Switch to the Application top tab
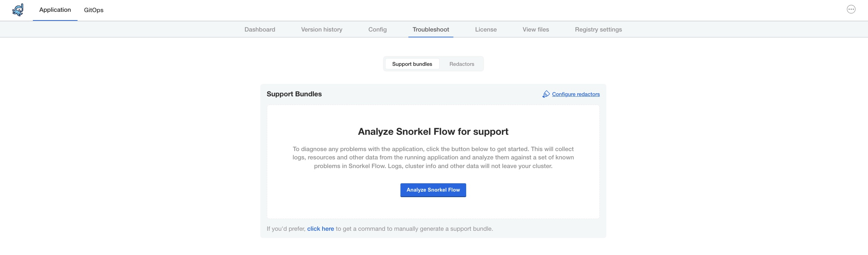Screen dimensions: 868x255 (55, 10)
